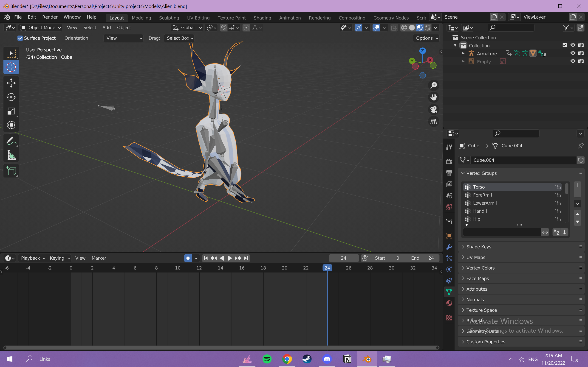Viewport: 588px width, 367px height.
Task: Expand the Armature tree item
Action: 463,53
